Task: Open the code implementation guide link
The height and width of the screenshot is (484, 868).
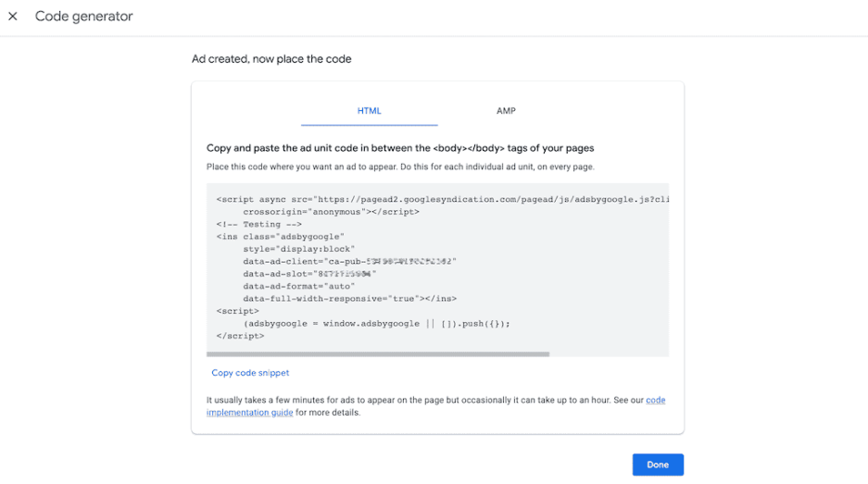Action: click(435, 406)
